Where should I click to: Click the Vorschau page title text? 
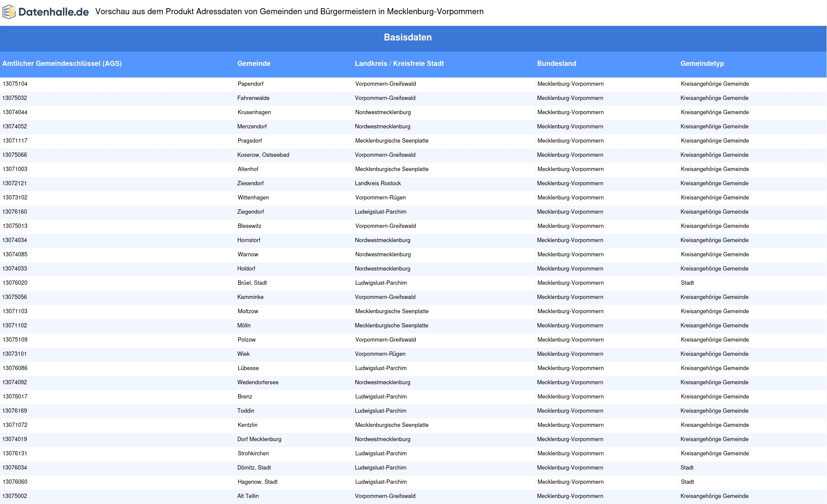289,12
